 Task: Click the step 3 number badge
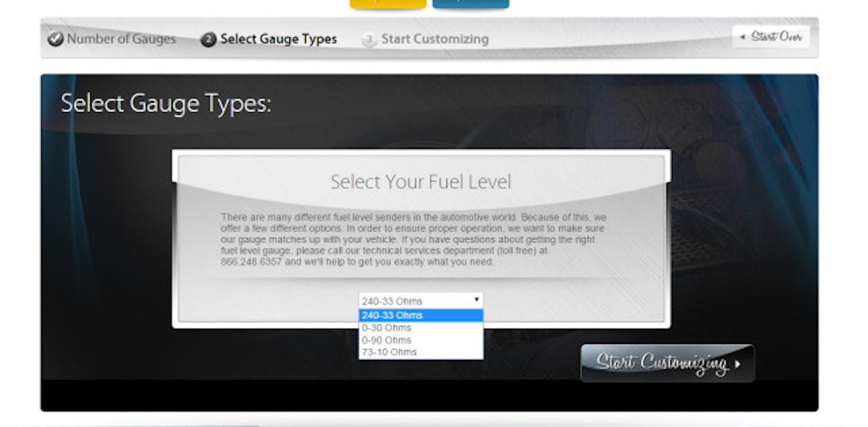(370, 40)
